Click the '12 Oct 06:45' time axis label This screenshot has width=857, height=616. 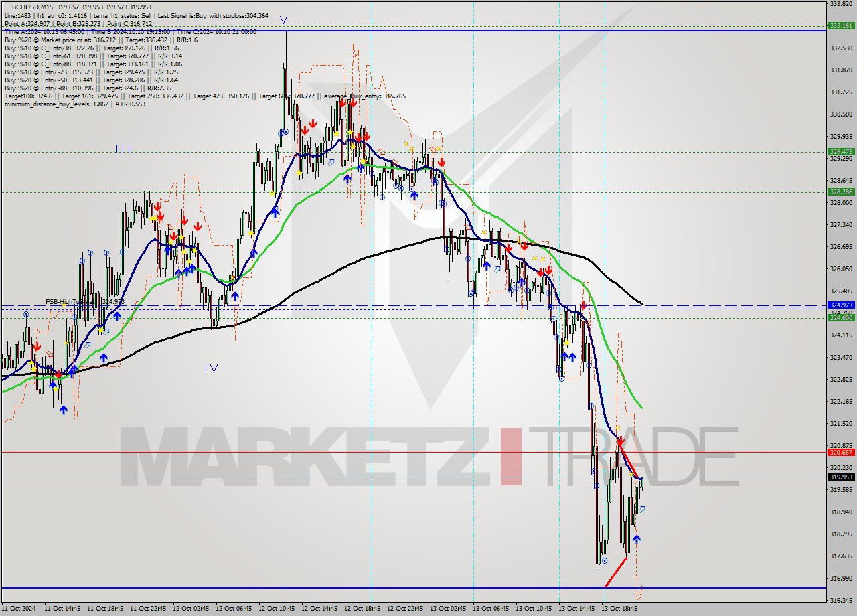(x=234, y=609)
